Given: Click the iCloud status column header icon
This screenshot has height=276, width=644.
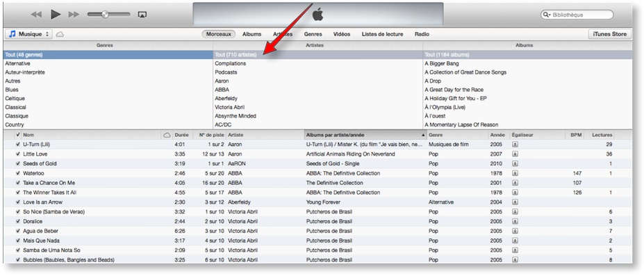Looking at the screenshot, I should point(167,135).
